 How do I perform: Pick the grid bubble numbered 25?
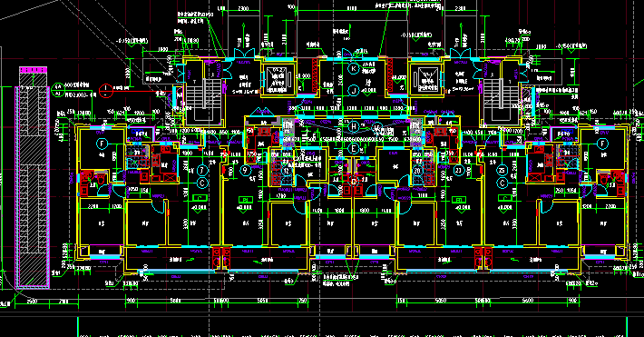(502, 170)
